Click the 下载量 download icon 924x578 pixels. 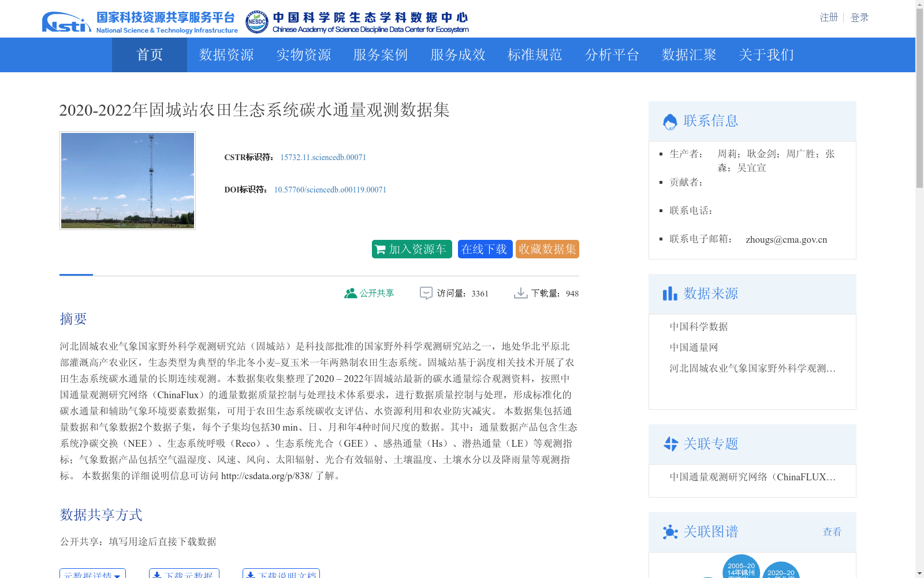pyautogui.click(x=520, y=293)
